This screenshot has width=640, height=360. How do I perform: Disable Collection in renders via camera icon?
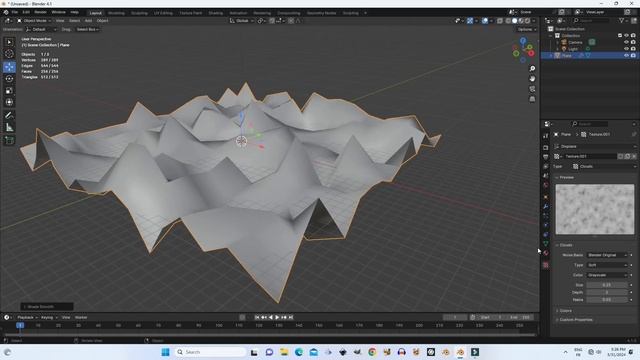pyautogui.click(x=633, y=36)
